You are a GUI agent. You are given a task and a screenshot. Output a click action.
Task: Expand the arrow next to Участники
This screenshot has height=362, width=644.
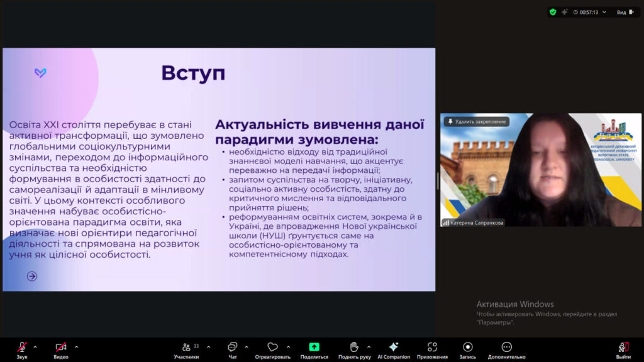208,346
